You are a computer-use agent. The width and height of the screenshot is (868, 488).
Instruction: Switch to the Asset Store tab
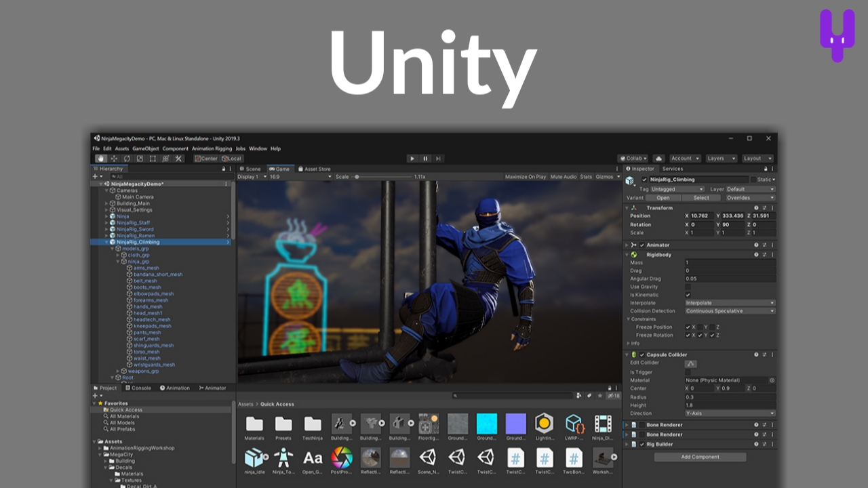click(314, 169)
